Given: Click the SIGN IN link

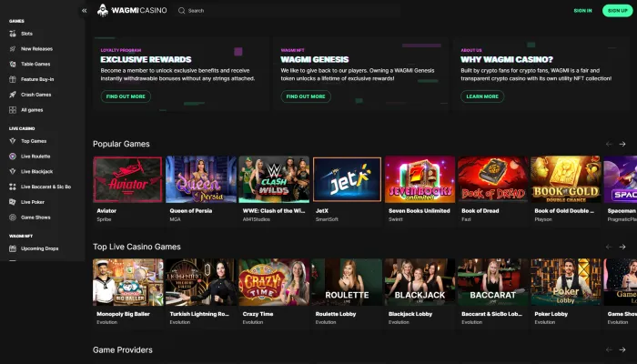Looking at the screenshot, I should tap(582, 11).
